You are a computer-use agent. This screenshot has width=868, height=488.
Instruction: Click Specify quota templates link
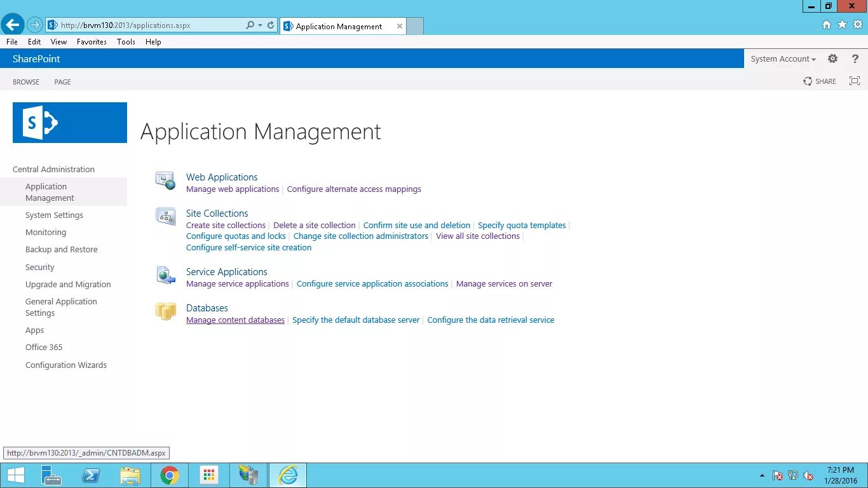click(x=522, y=226)
